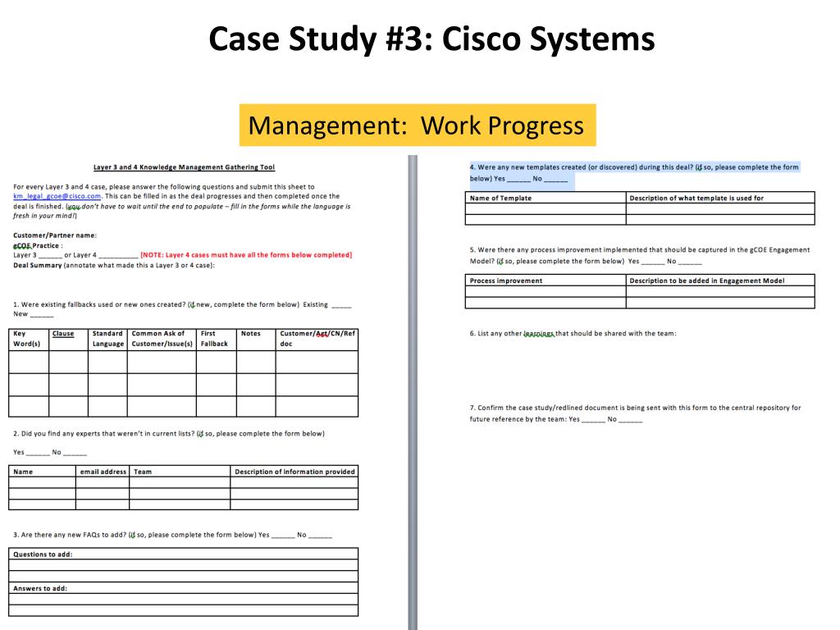Click the 'First Fallback' column header
The image size is (840, 630).
tap(217, 339)
